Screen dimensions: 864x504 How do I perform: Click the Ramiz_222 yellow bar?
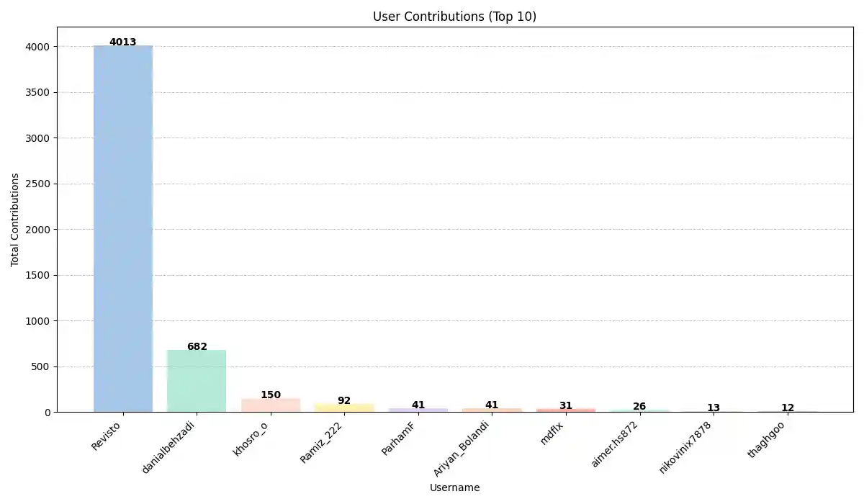coord(344,408)
